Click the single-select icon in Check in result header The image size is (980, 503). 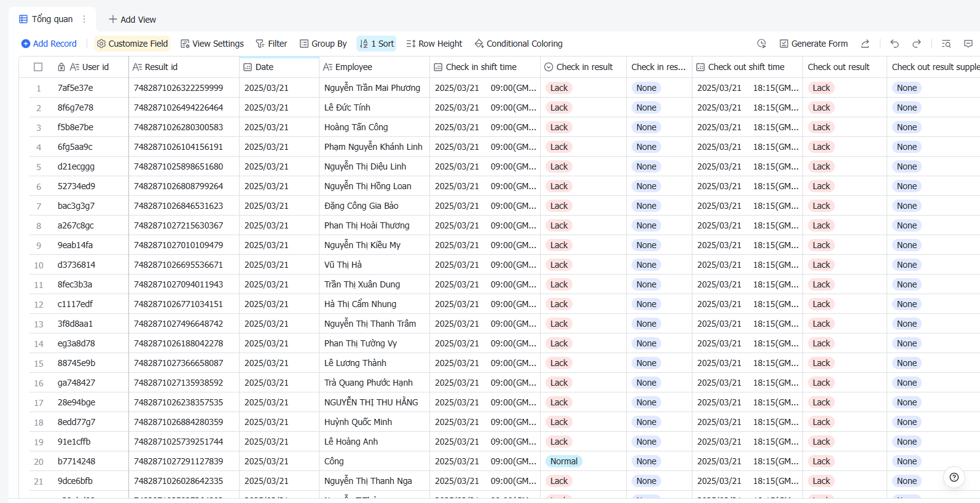[x=549, y=67]
